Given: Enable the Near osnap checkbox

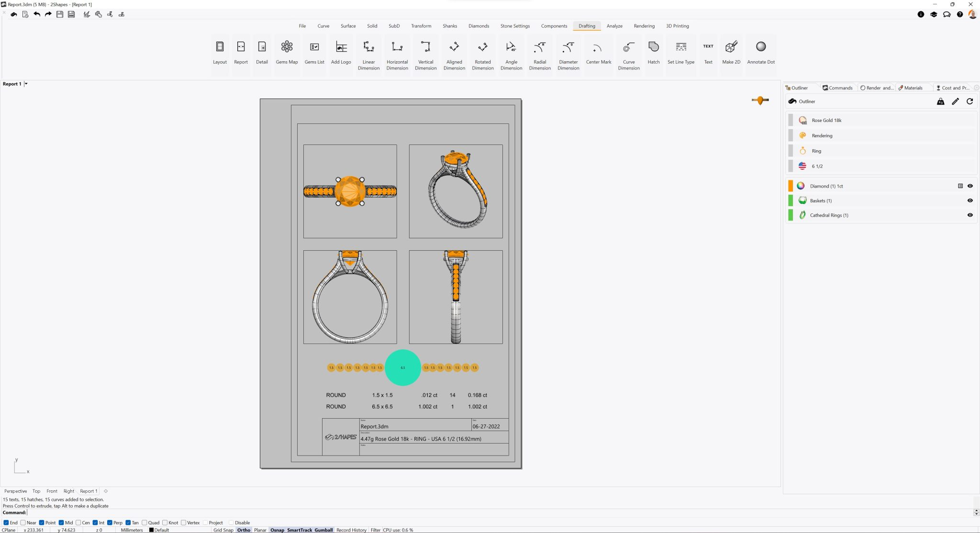Looking at the screenshot, I should pyautogui.click(x=23, y=522).
